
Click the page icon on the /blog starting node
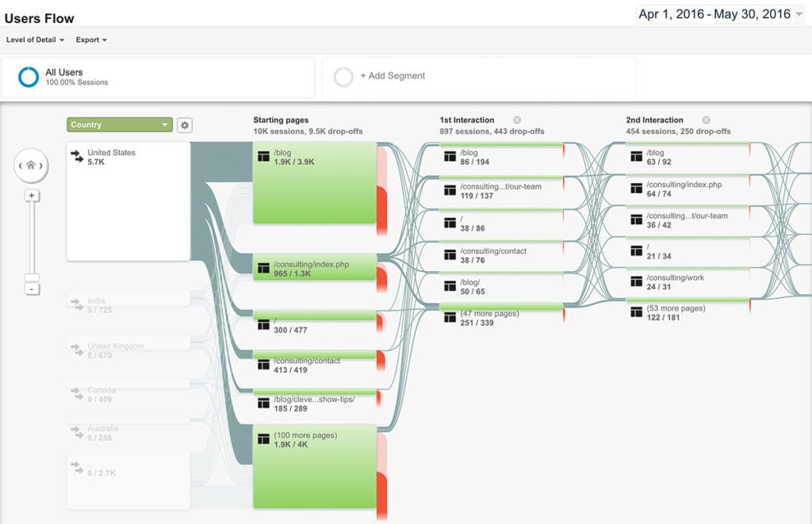coord(263,156)
